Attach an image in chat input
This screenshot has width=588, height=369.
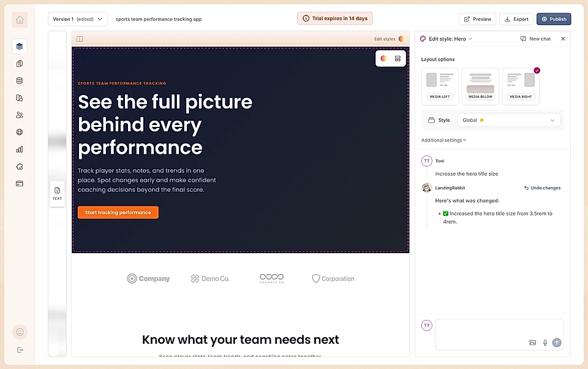[x=532, y=343]
